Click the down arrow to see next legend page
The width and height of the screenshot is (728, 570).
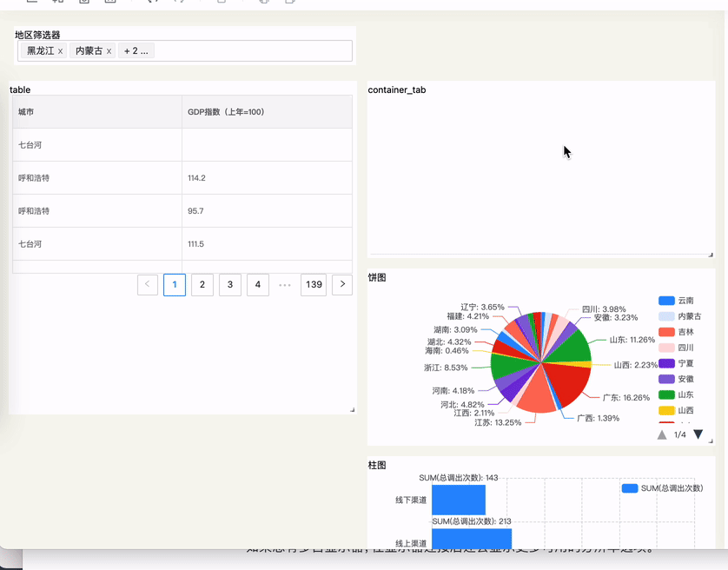click(698, 434)
